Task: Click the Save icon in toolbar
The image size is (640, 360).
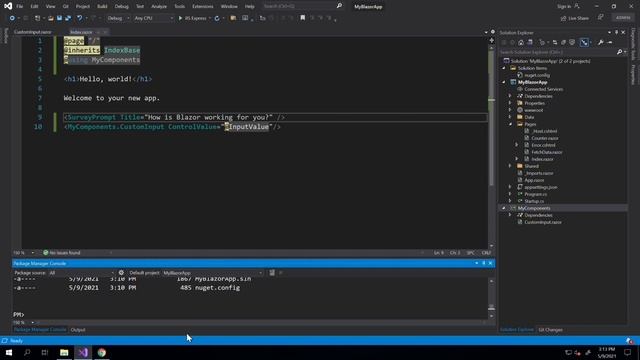Action: click(x=59, y=18)
